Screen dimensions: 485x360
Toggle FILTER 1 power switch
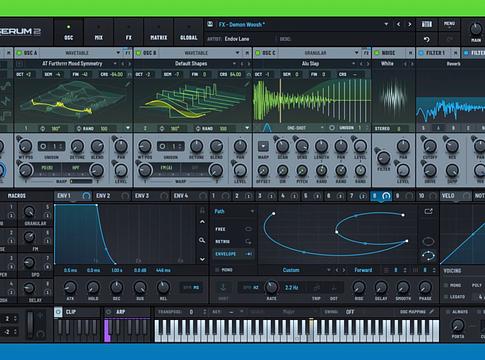pos(421,53)
